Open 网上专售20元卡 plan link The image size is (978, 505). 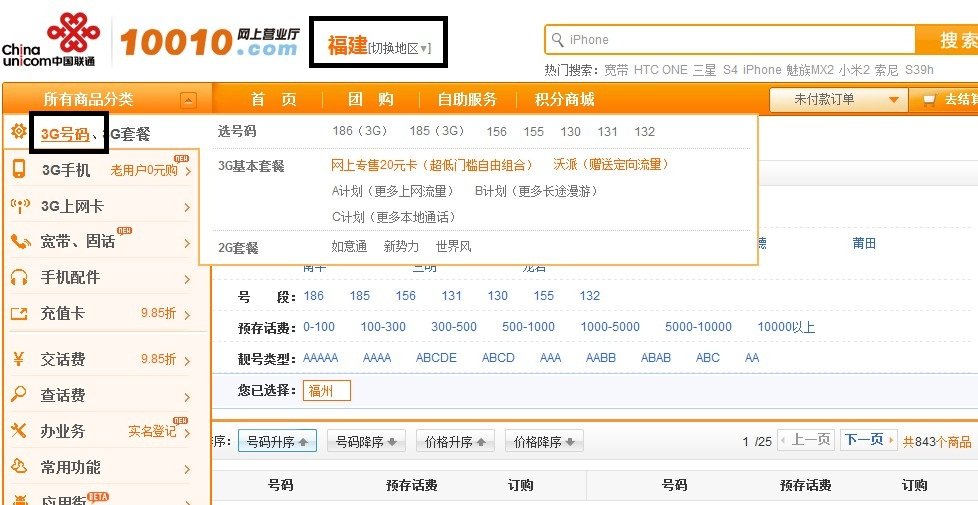pyautogui.click(x=432, y=165)
